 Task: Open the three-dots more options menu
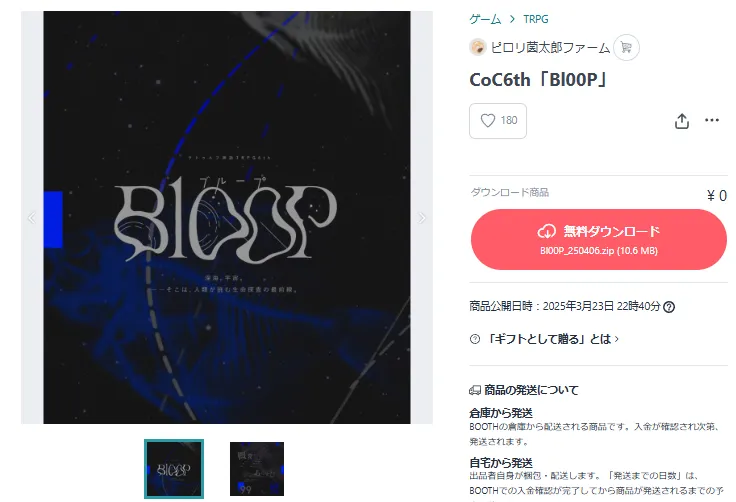point(712,120)
